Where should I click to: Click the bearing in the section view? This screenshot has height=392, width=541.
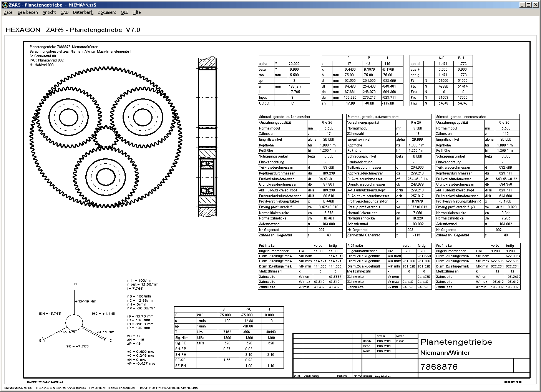point(207,176)
